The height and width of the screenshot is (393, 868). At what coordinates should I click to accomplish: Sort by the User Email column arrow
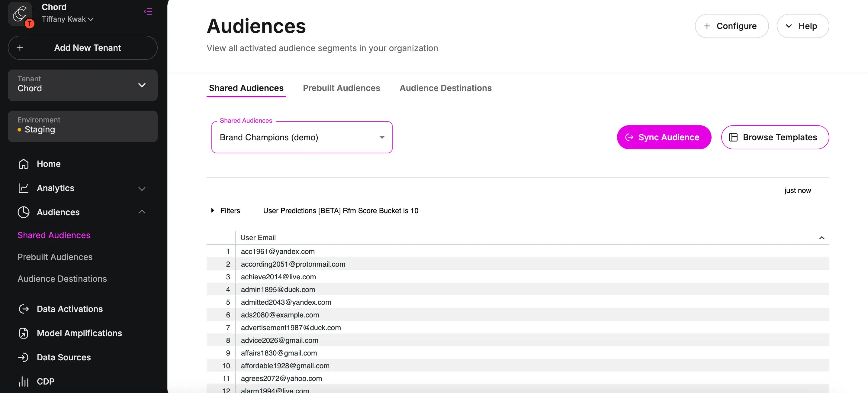click(821, 238)
